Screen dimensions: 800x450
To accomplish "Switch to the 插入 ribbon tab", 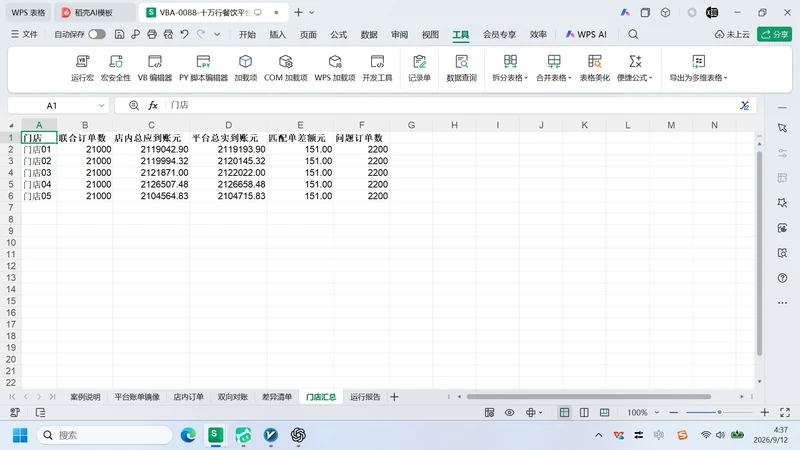I will [278, 34].
